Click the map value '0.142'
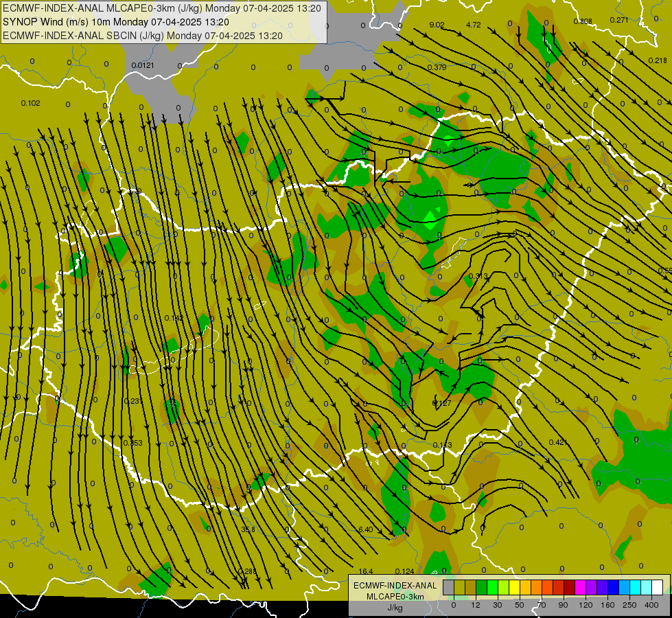This screenshot has width=672, height=618. tap(174, 318)
